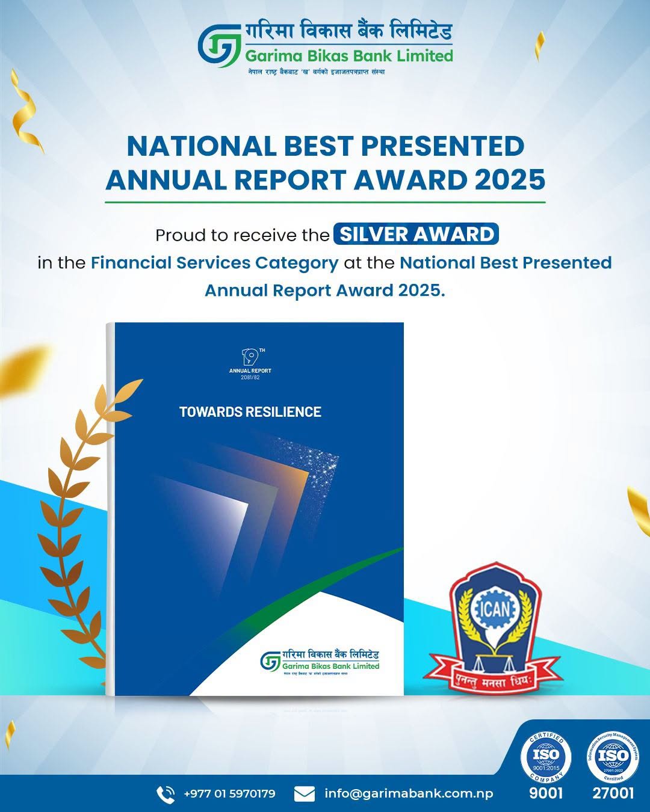Click the 9001 label under ISO badge
The width and height of the screenshot is (650, 812).
[546, 793]
